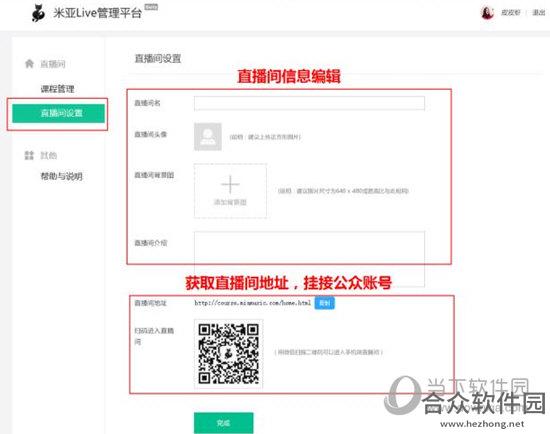Open the user avatar in the header
550x434 pixels.
(x=487, y=13)
